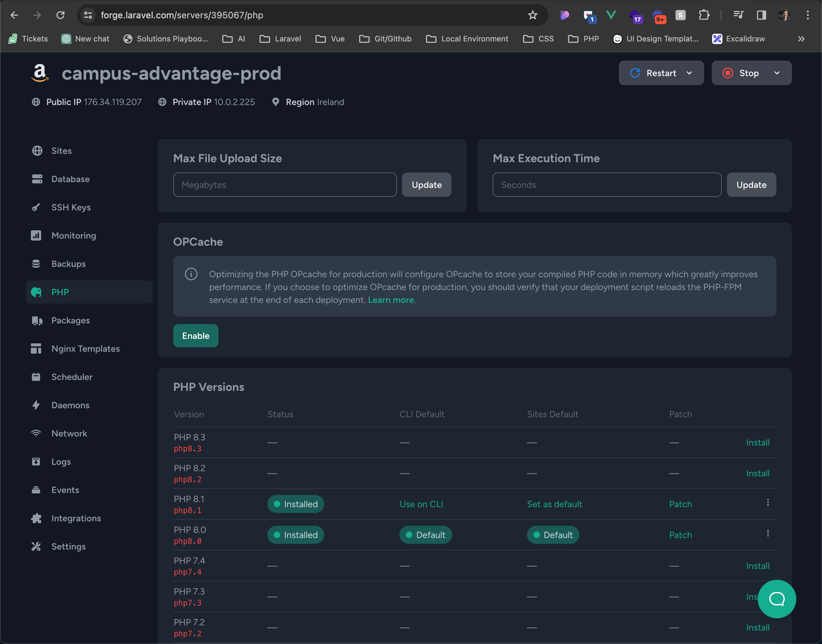
Task: Click the Monitoring chart icon
Action: (36, 236)
